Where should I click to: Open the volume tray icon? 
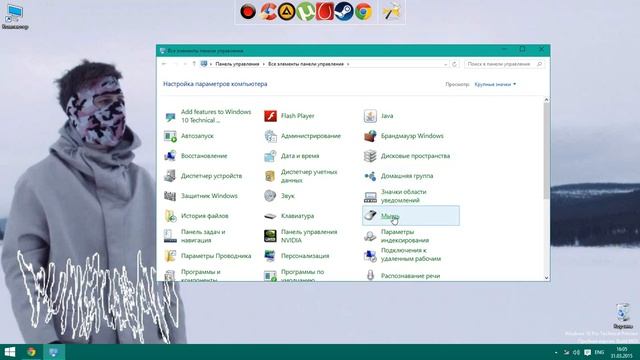(576, 352)
